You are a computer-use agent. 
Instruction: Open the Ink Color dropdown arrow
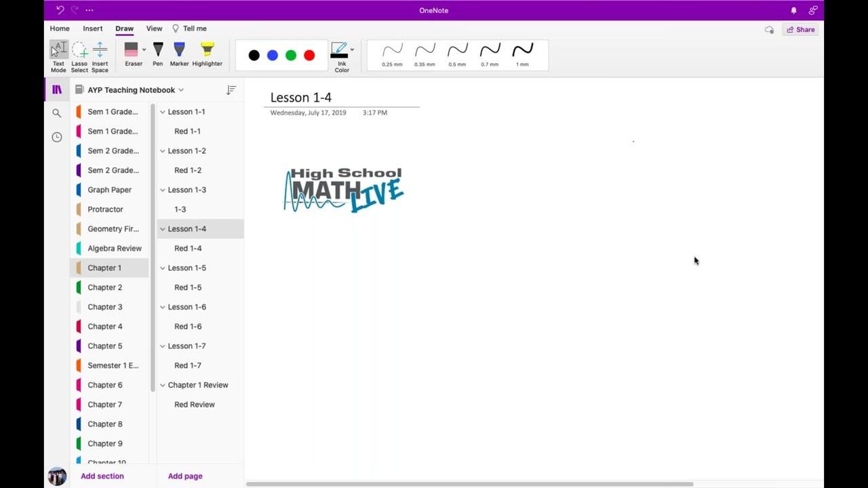(351, 50)
